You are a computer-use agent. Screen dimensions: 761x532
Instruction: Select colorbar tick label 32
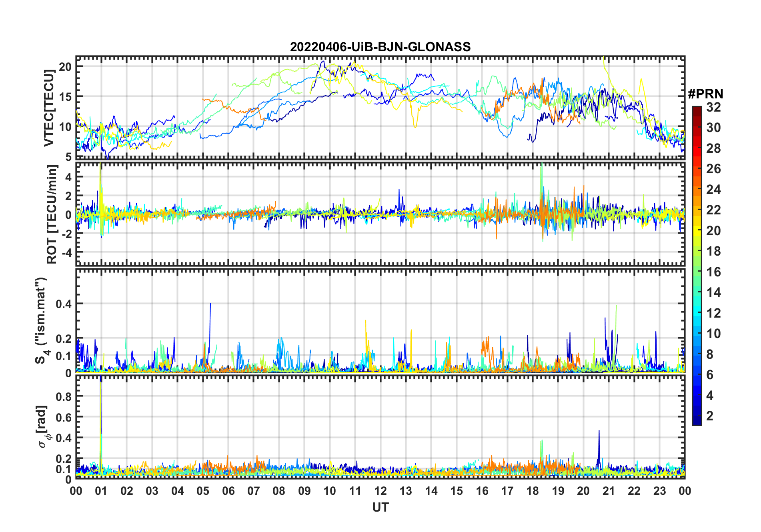point(713,107)
